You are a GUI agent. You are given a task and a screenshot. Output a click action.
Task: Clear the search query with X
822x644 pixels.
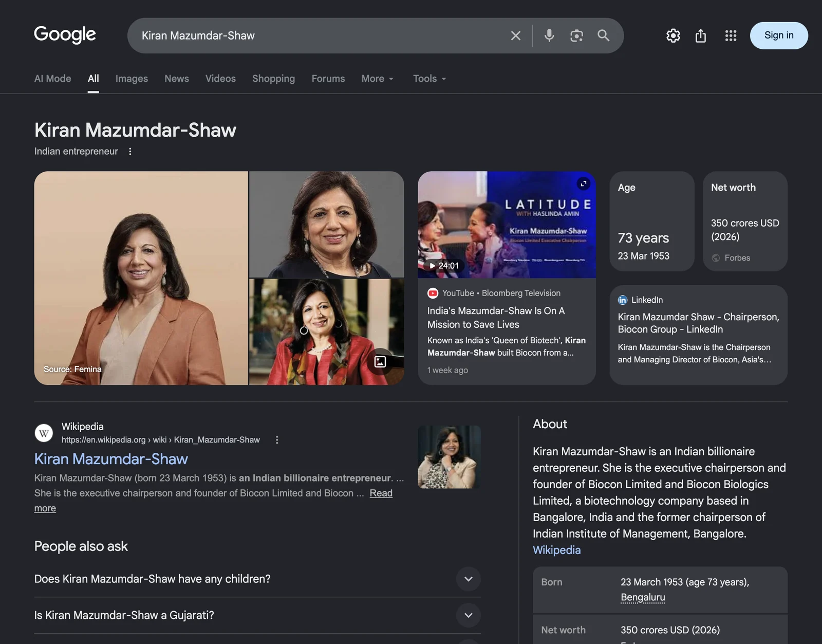(x=515, y=35)
